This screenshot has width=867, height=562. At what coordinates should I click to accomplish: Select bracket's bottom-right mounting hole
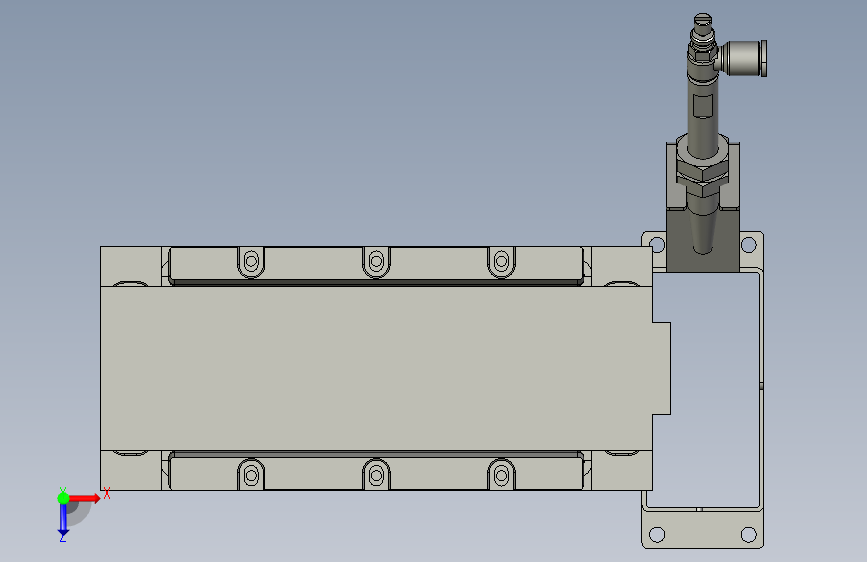coord(749,534)
